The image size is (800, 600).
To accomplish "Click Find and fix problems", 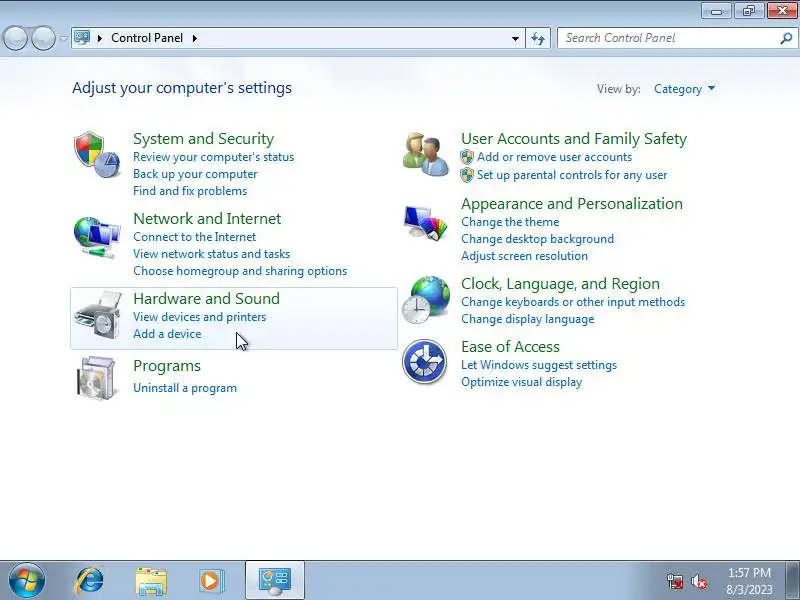I will [190, 191].
